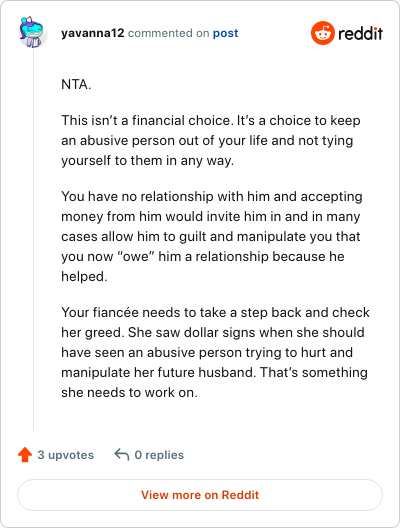The image size is (400, 528).
Task: Click the line ending "helped."
Action: pyautogui.click(x=85, y=276)
